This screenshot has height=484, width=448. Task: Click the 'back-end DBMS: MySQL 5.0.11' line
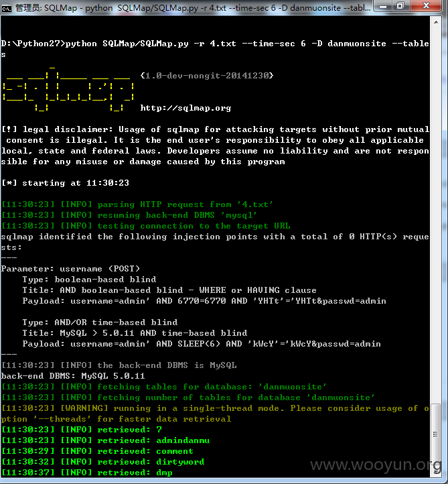(x=73, y=376)
